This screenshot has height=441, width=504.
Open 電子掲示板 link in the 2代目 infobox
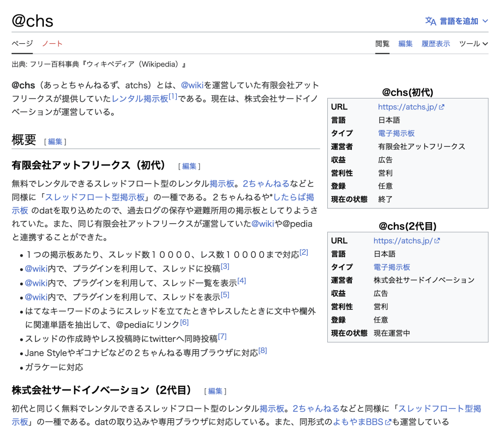[392, 267]
